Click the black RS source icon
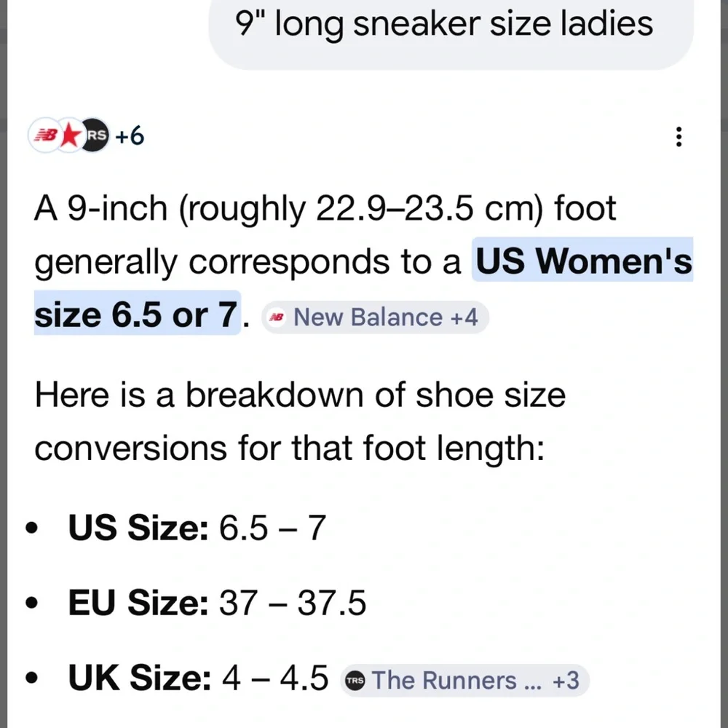This screenshot has height=728, width=728. pyautogui.click(x=95, y=136)
